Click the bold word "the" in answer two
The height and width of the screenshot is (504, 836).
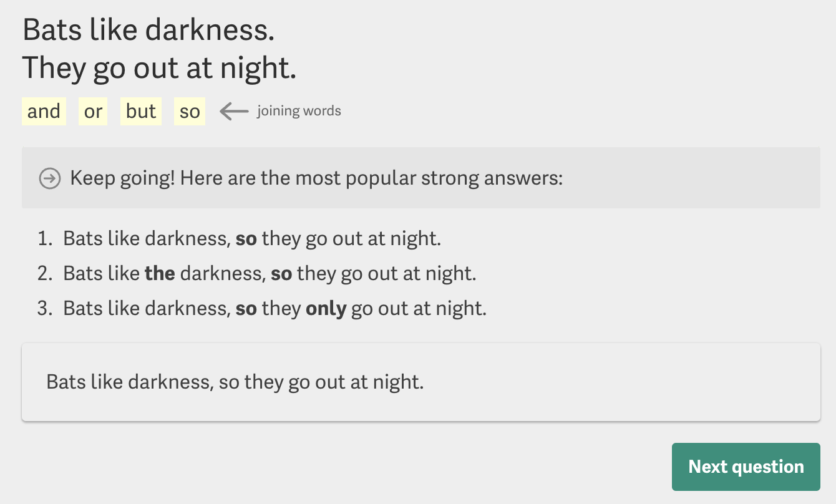point(160,274)
